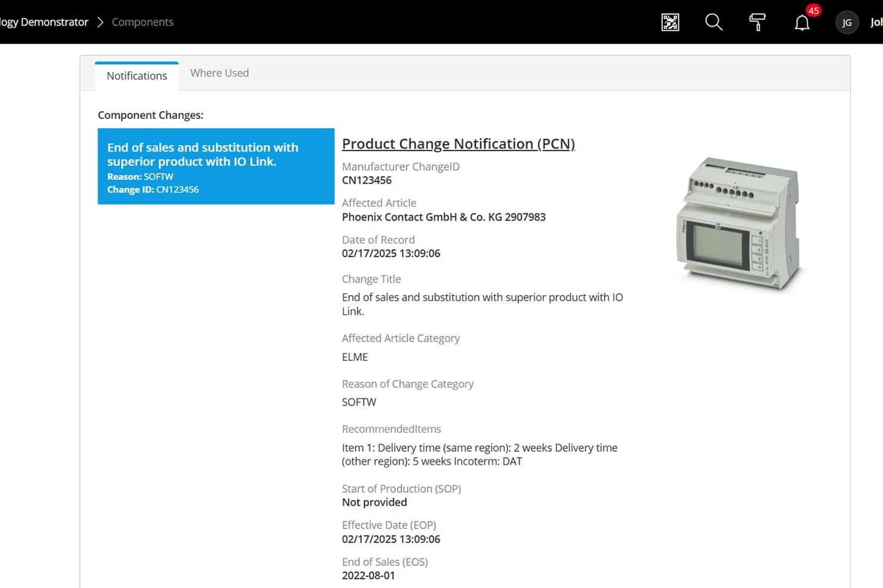The height and width of the screenshot is (588, 883).
Task: Click the ELME article category value
Action: point(355,357)
